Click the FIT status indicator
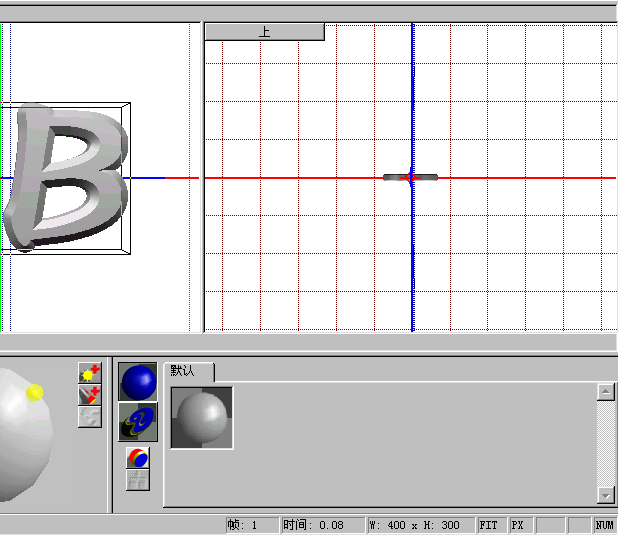Viewport: 618px width, 535px height. (491, 525)
